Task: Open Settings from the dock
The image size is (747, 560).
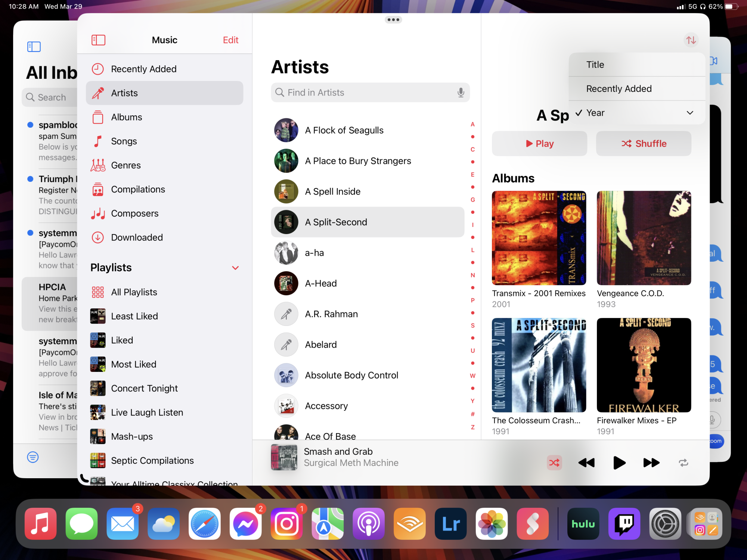Action: [665, 524]
